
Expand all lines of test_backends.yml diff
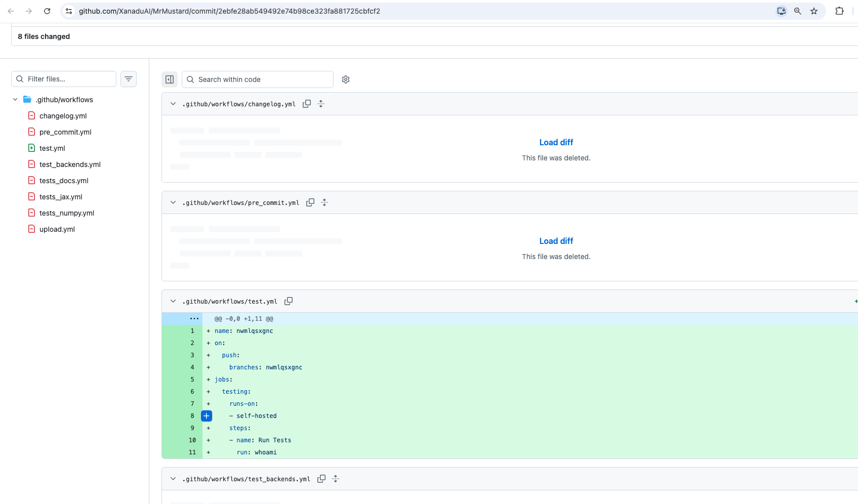336,479
